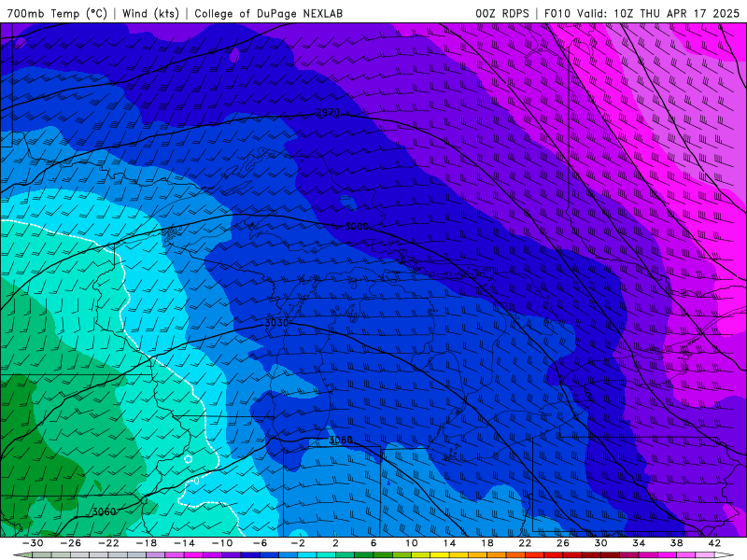Click the 30 colorbar label

coord(600,543)
